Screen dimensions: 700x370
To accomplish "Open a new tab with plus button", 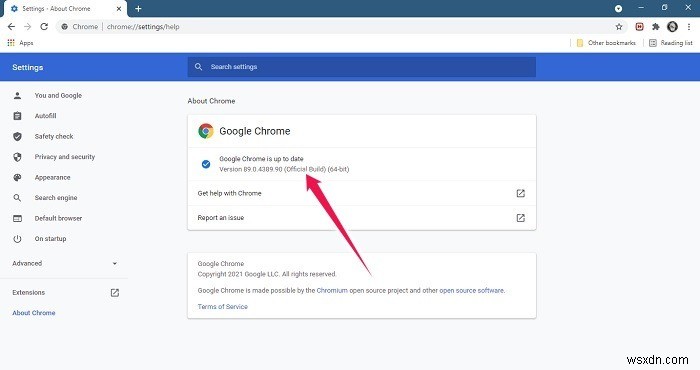I will pos(138,8).
